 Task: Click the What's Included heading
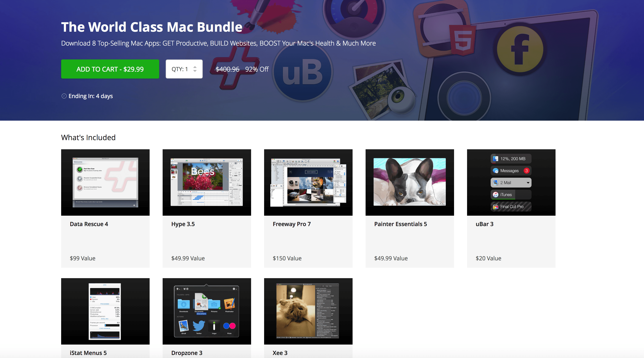click(x=88, y=137)
